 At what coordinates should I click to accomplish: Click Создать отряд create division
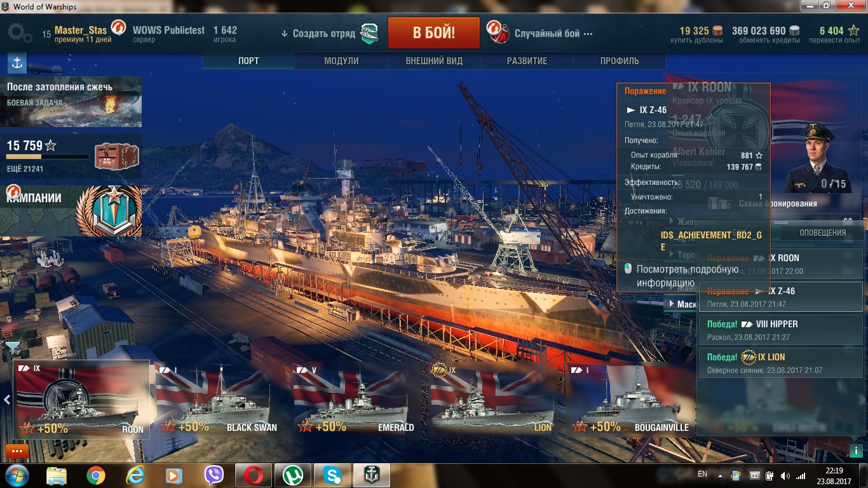point(324,34)
